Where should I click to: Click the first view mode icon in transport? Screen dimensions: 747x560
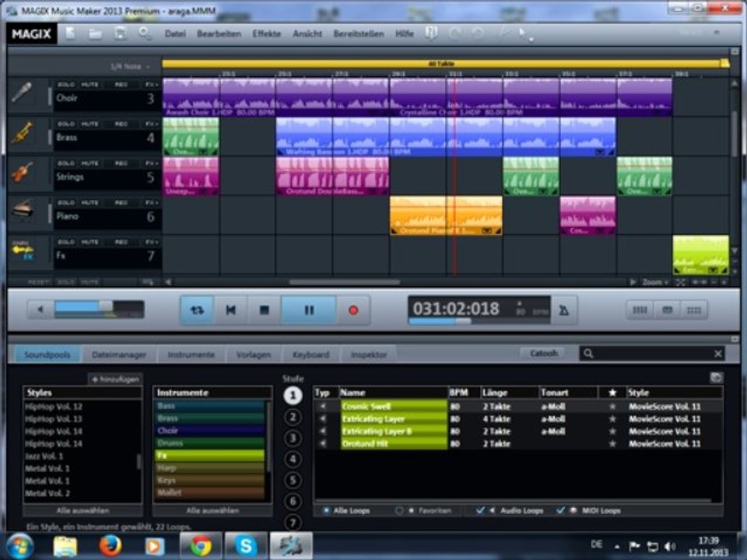(x=640, y=310)
